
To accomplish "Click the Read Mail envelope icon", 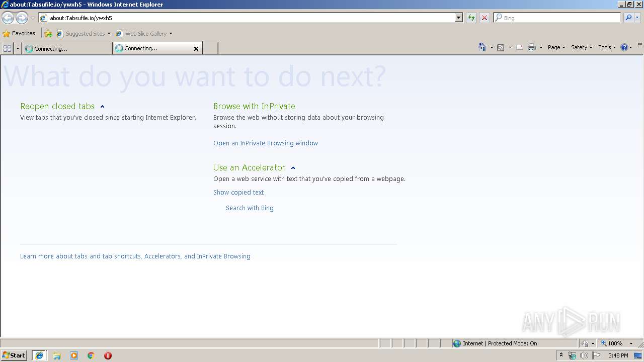I will click(520, 47).
